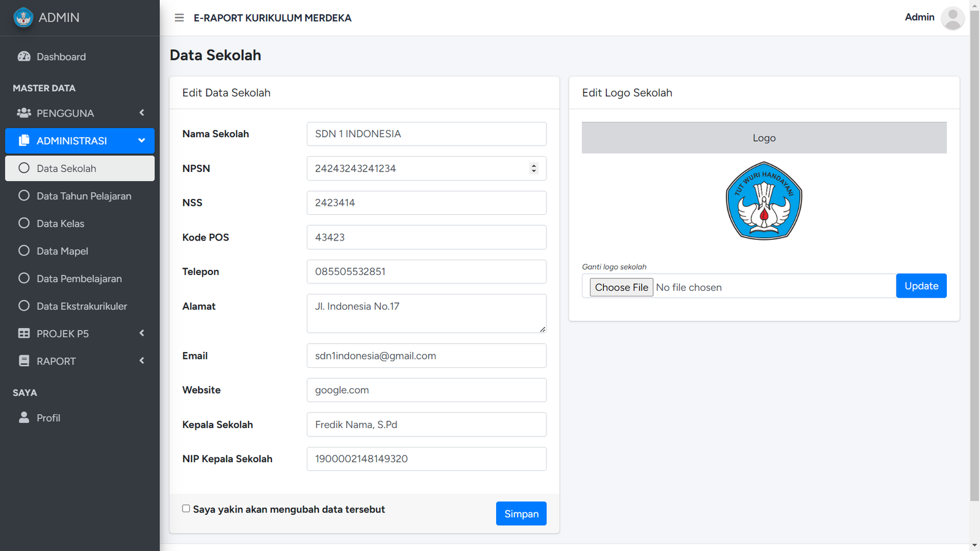The width and height of the screenshot is (980, 551).
Task: Expand the RAPORT menu chevron
Action: point(141,361)
